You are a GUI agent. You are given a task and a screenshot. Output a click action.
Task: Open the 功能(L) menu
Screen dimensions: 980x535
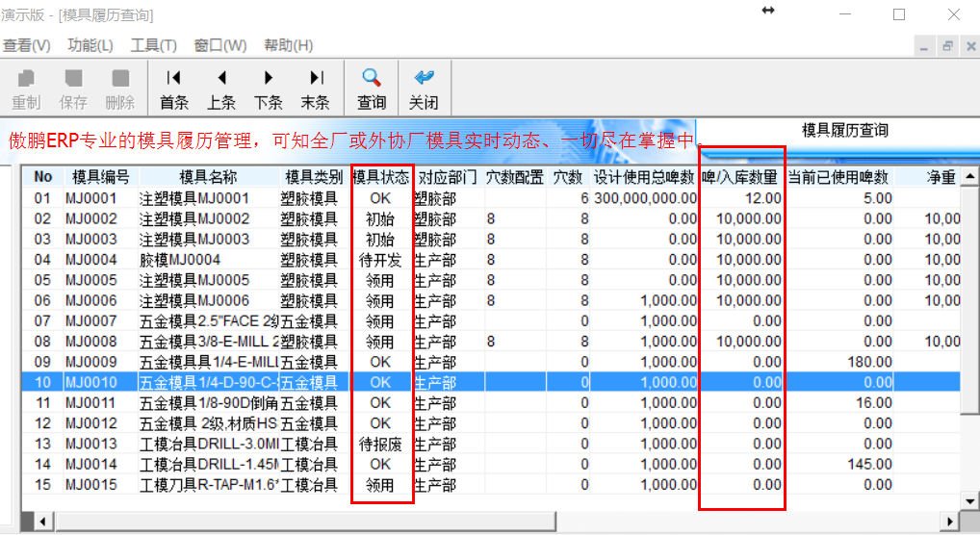click(x=90, y=45)
